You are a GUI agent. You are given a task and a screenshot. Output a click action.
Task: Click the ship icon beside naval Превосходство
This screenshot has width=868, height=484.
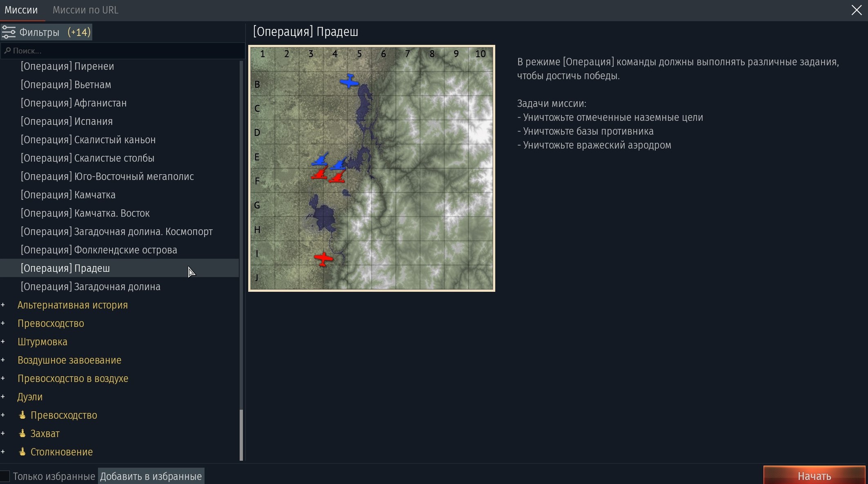click(22, 415)
